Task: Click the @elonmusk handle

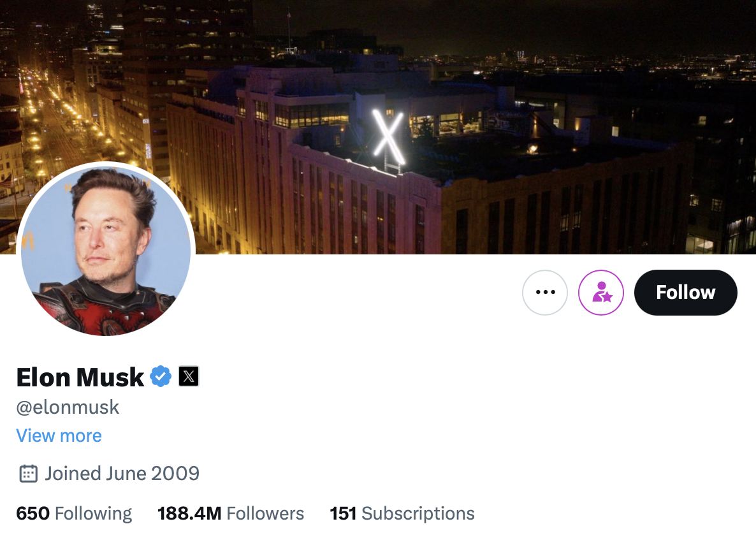Action: coord(68,407)
